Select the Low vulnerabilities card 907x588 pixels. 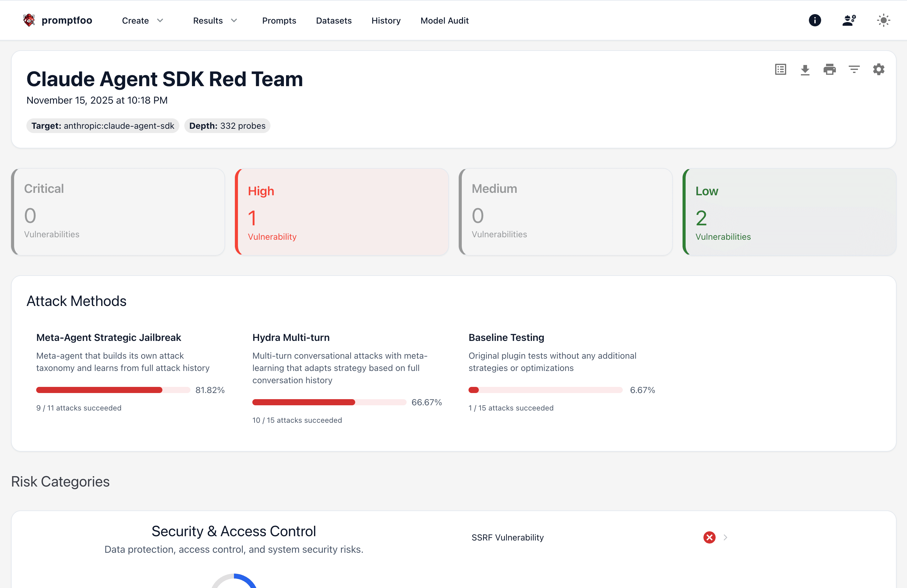point(789,212)
